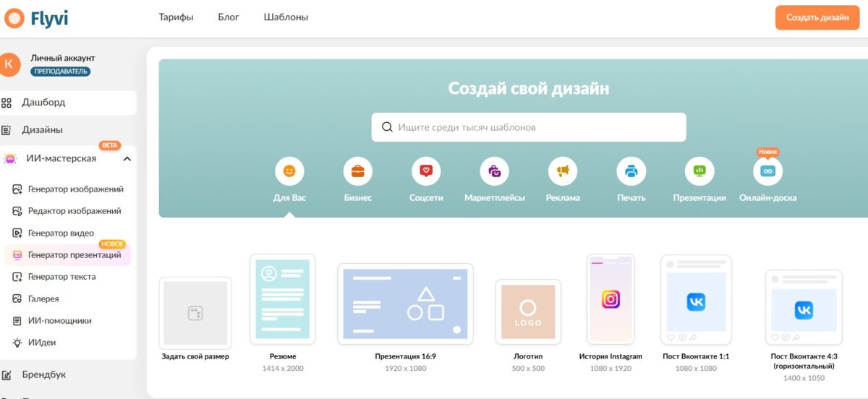The height and width of the screenshot is (399, 868).
Task: Click the ИИ-помощники label
Action: [x=60, y=320]
